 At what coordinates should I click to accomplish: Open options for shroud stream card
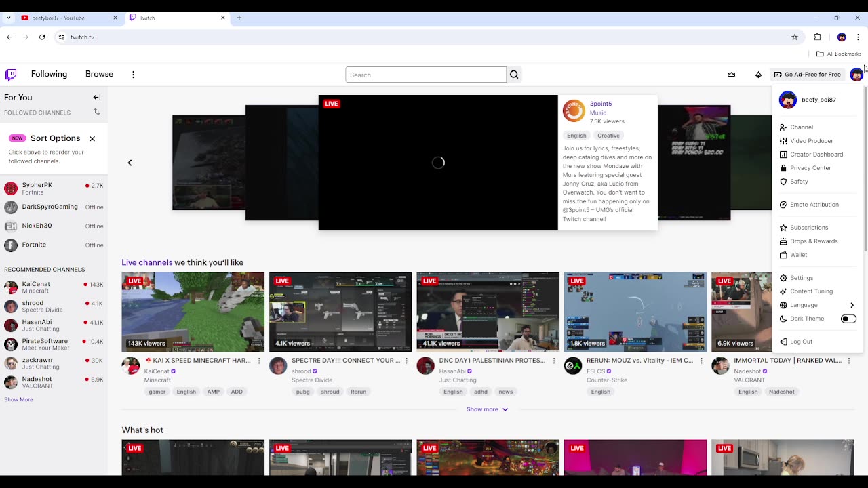click(x=407, y=361)
